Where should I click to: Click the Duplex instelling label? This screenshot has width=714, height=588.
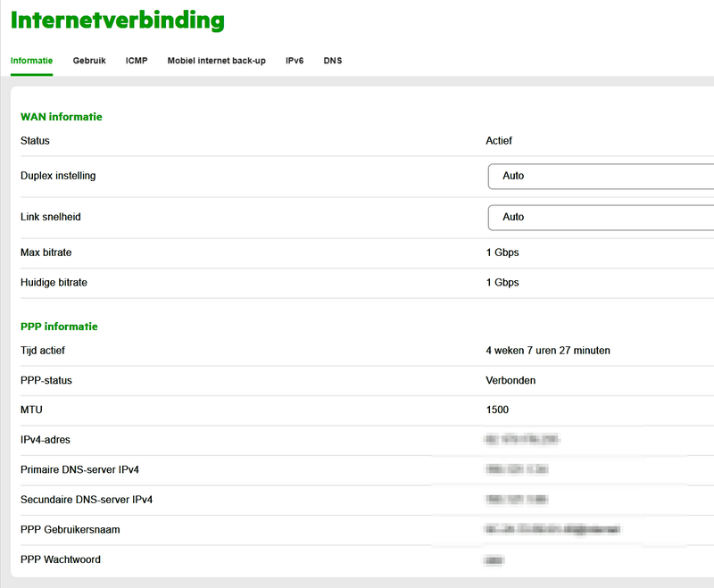(x=58, y=176)
